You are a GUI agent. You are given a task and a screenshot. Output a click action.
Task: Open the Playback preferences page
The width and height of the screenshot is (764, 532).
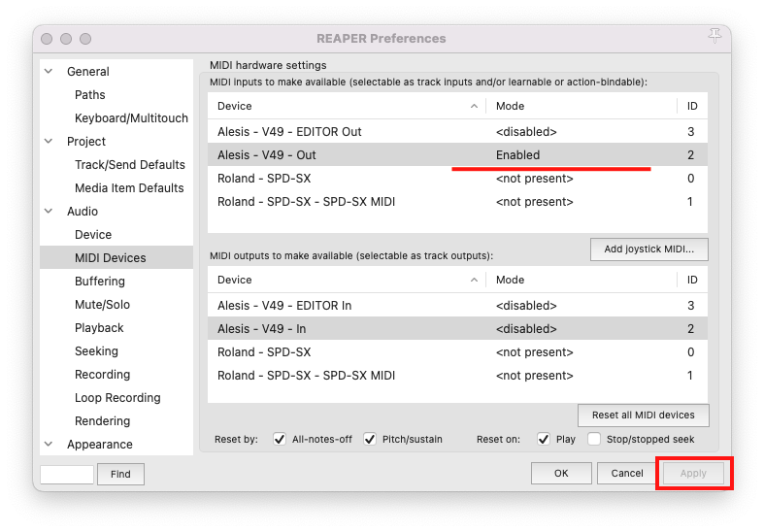pyautogui.click(x=99, y=328)
